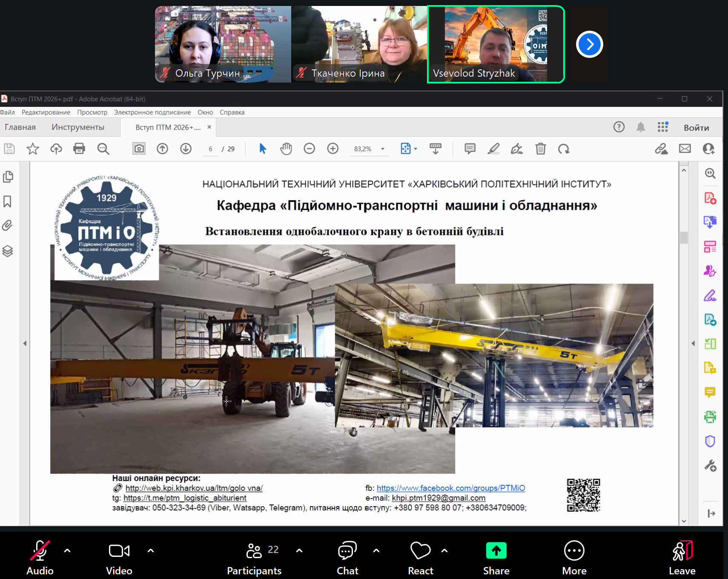This screenshot has height=579, width=728.
Task: Unmute microphone with the Audio button
Action: point(40,557)
